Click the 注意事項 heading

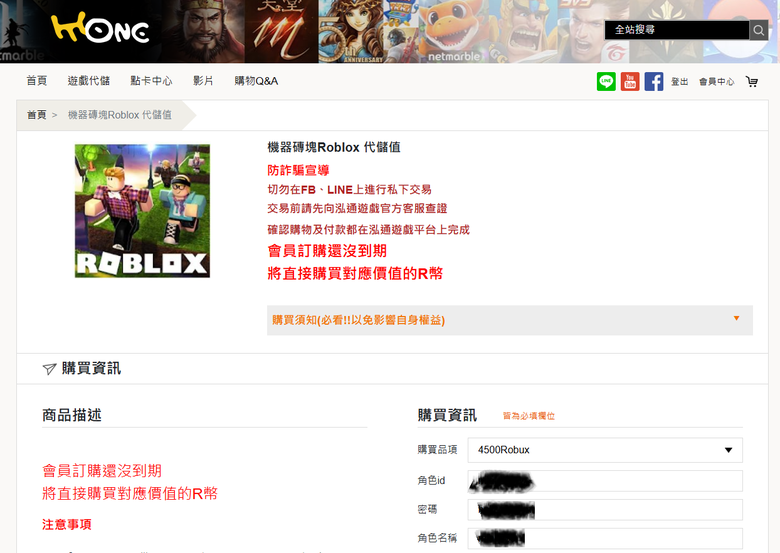tap(67, 525)
